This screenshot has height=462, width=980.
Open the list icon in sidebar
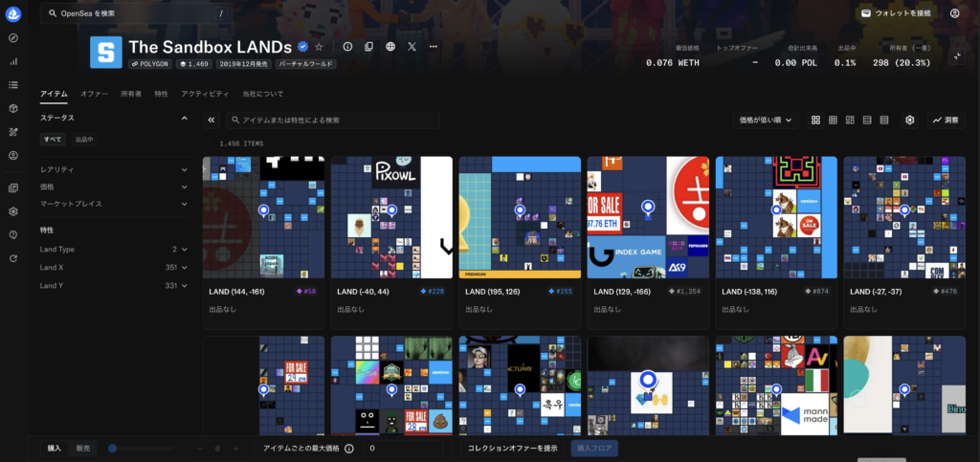click(13, 85)
